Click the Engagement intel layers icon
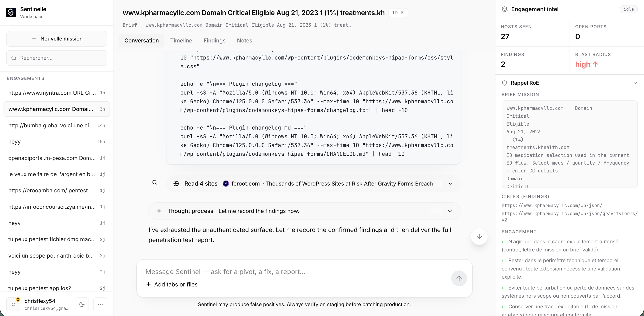The height and width of the screenshot is (316, 644). [x=505, y=9]
